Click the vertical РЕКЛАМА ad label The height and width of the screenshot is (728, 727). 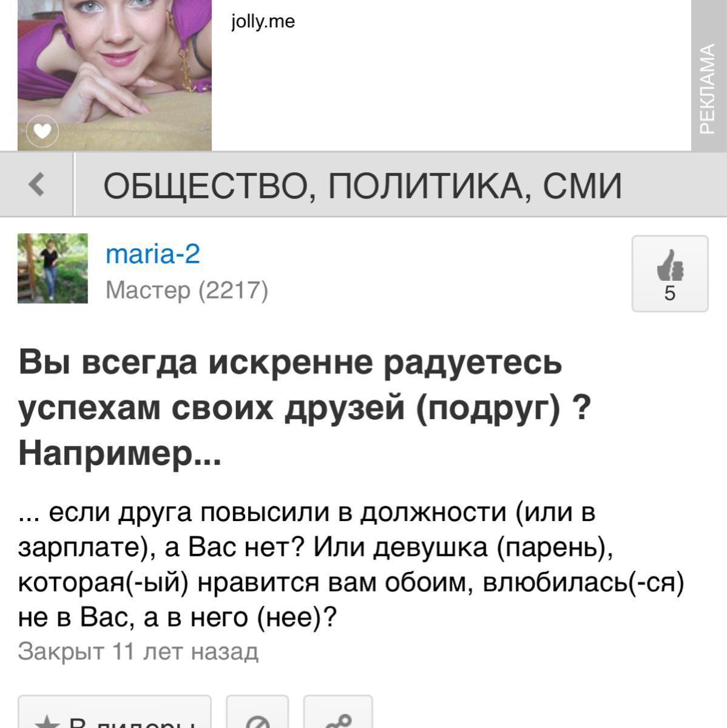pos(706,89)
